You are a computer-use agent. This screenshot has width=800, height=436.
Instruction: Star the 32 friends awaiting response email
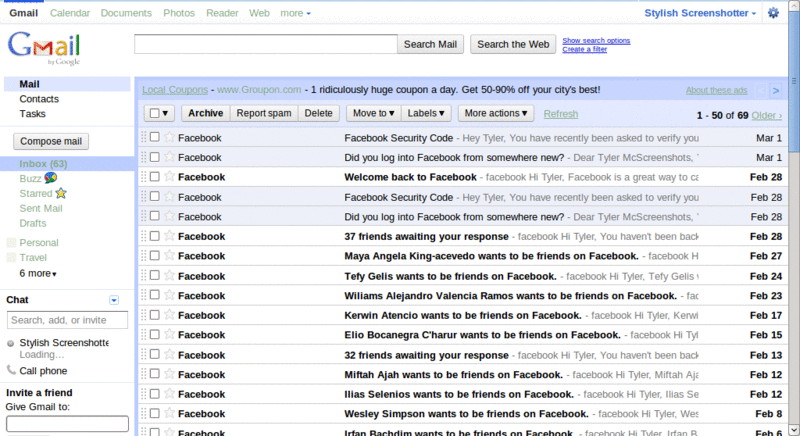click(x=169, y=354)
